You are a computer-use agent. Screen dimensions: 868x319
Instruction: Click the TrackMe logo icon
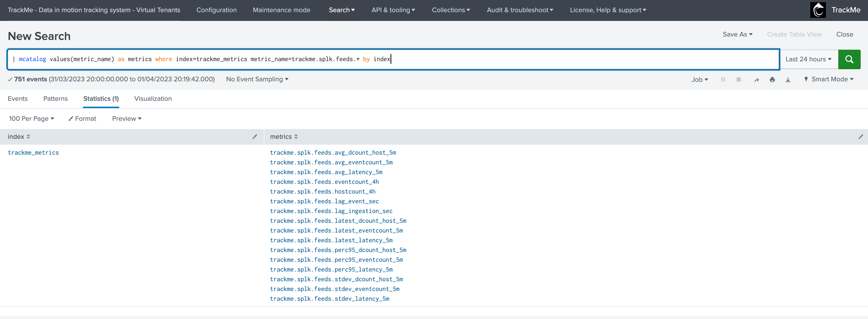click(818, 10)
